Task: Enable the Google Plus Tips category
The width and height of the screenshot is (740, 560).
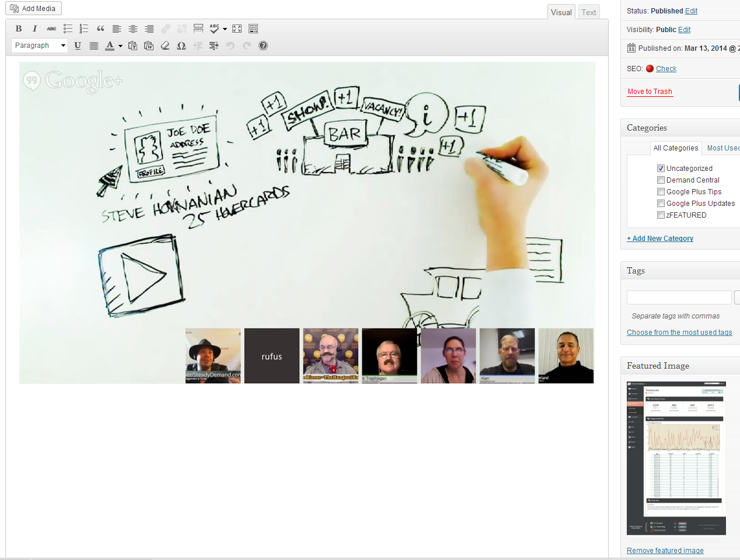Action: tap(661, 192)
